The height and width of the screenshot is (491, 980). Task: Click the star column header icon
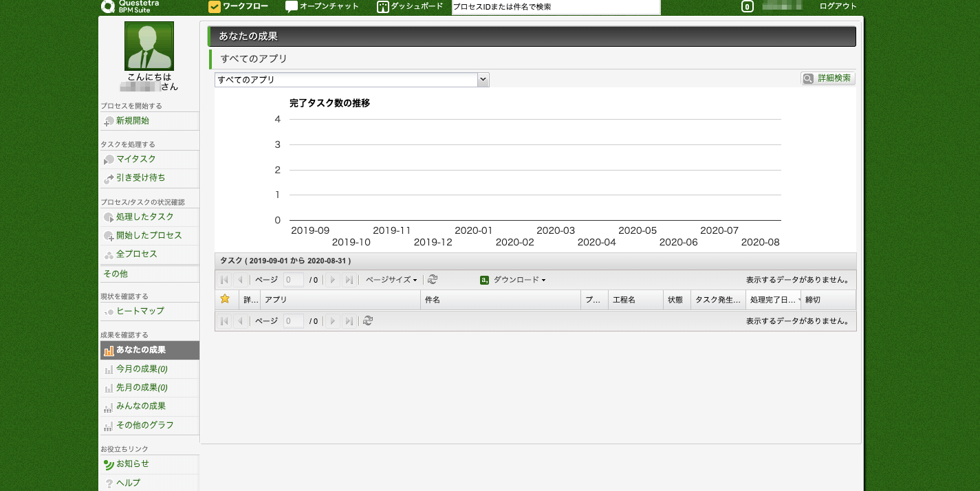(x=224, y=299)
